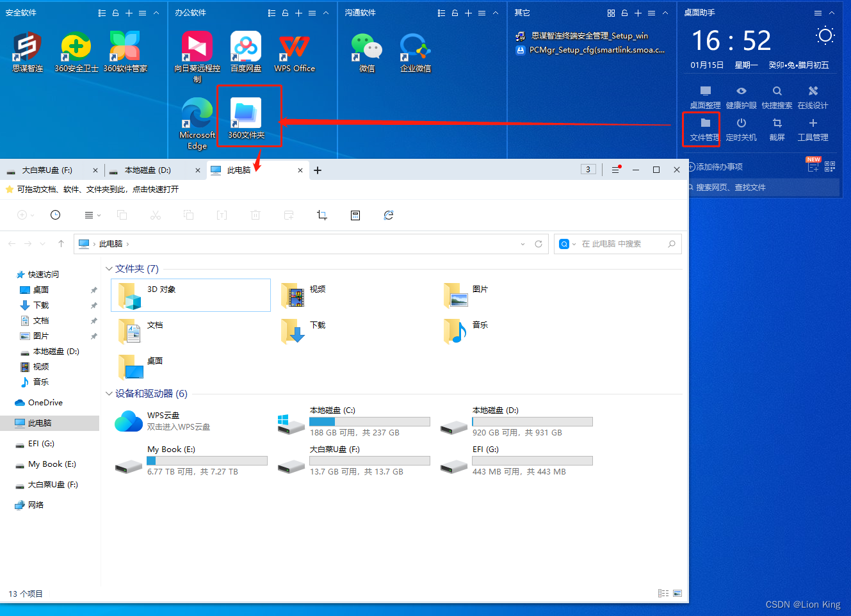The image size is (851, 616).
Task: Click 本地磁盘 (D:) usage bar
Action: tap(532, 422)
